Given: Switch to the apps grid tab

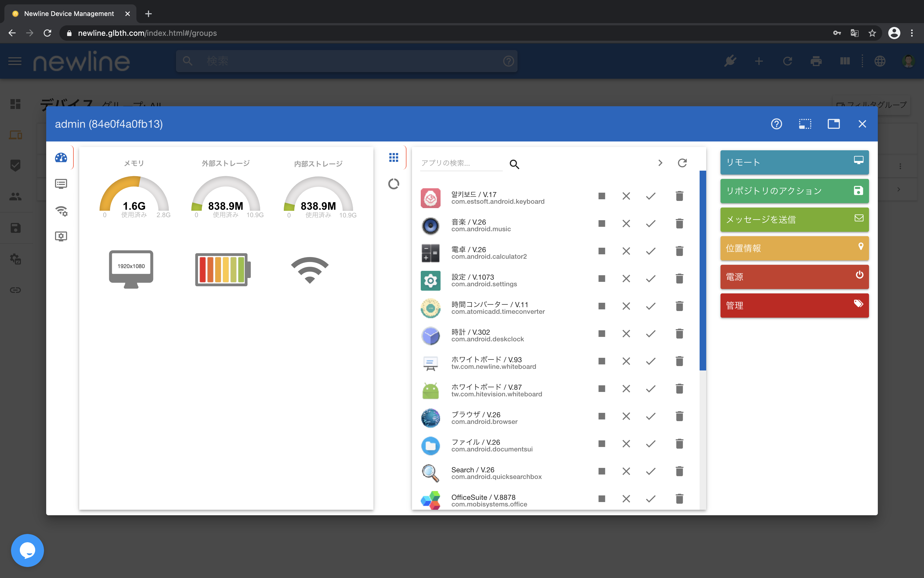Looking at the screenshot, I should pos(394,157).
